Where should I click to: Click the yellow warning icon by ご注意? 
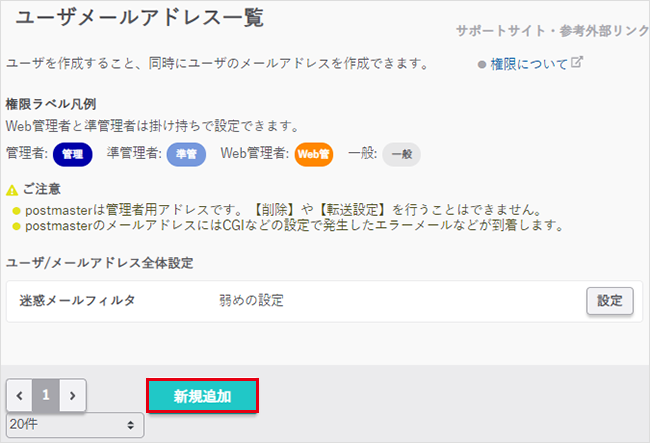(11, 189)
